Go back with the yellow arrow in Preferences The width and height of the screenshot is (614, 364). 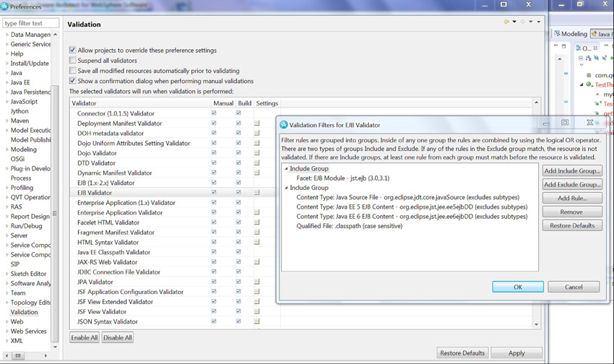click(506, 22)
